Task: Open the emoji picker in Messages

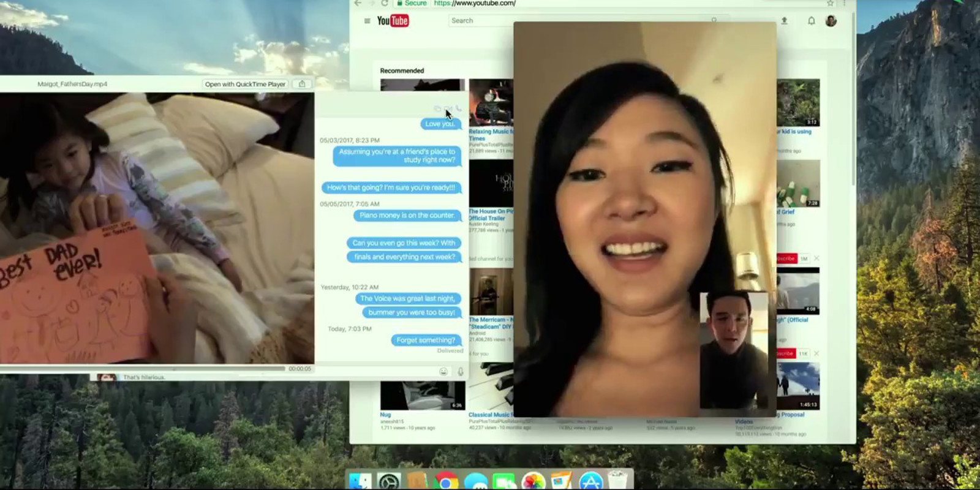Action: (443, 372)
